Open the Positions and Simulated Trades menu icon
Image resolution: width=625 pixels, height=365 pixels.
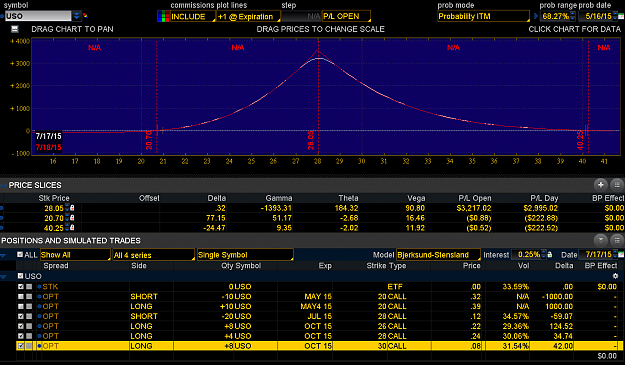tap(617, 240)
